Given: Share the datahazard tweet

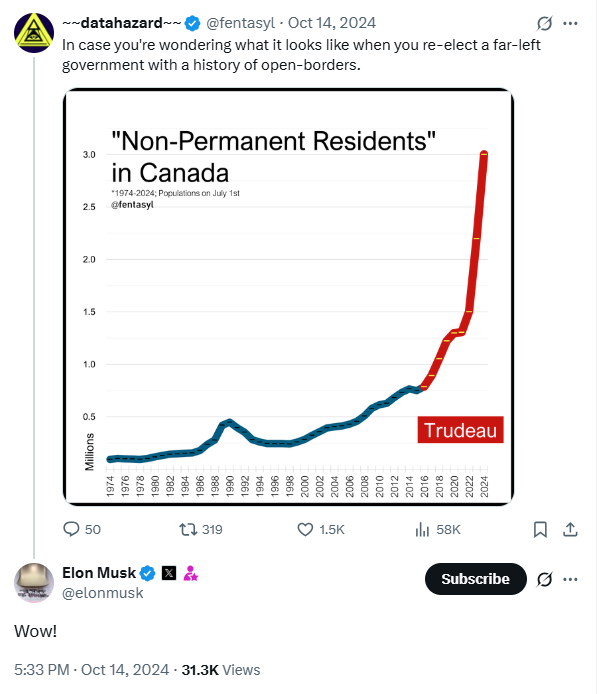Looking at the screenshot, I should coord(570,529).
